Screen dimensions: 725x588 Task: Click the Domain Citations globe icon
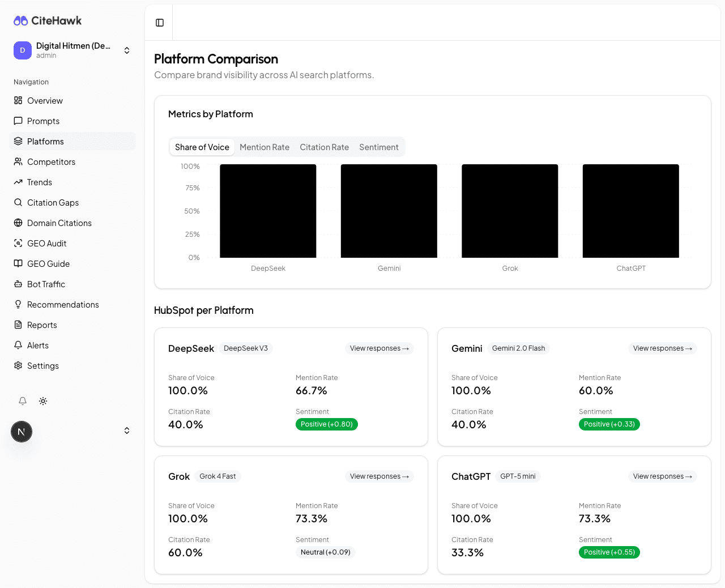19,223
